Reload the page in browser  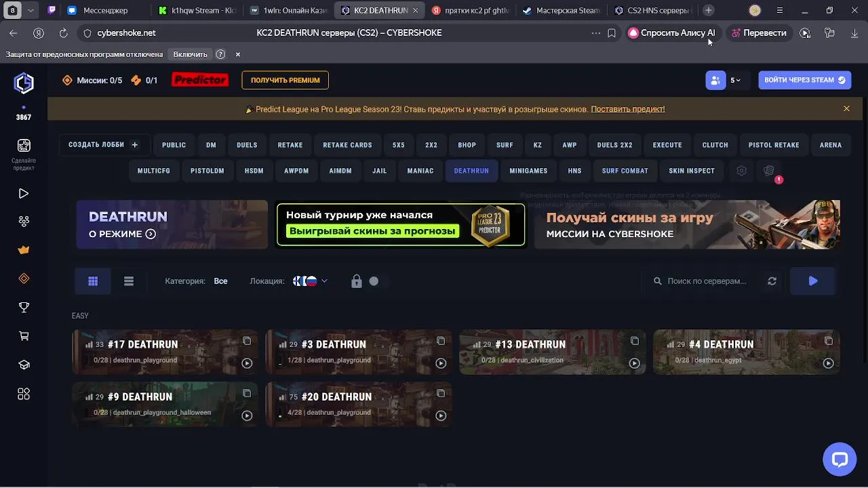63,33
